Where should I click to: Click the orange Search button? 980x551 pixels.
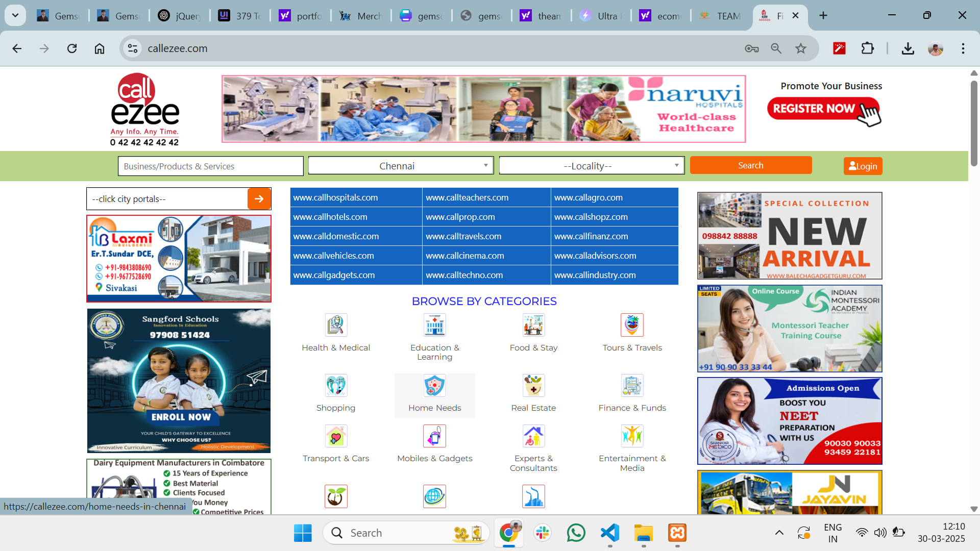751,165
